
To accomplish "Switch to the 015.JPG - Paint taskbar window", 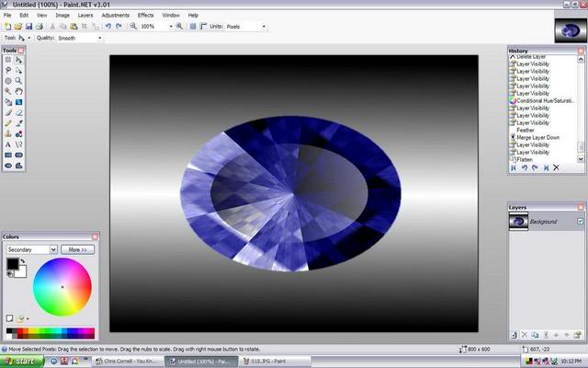I will pyautogui.click(x=275, y=362).
